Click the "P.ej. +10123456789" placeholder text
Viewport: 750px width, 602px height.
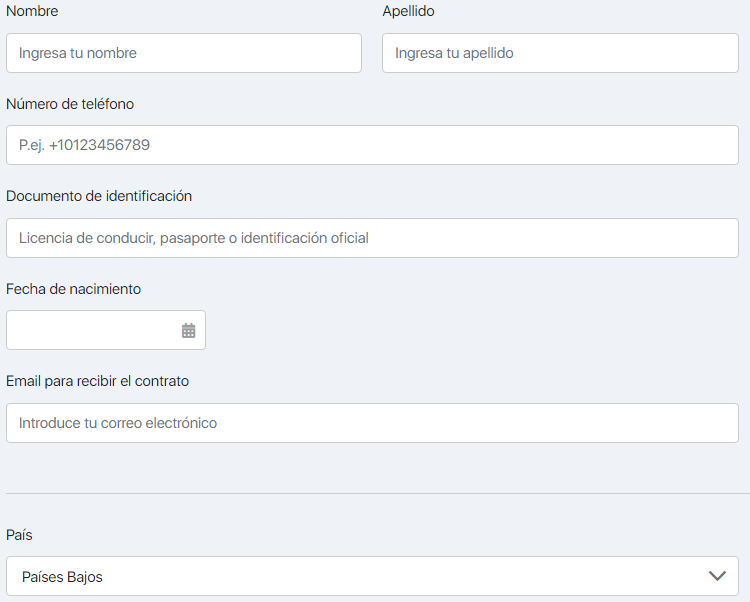pyautogui.click(x=84, y=145)
